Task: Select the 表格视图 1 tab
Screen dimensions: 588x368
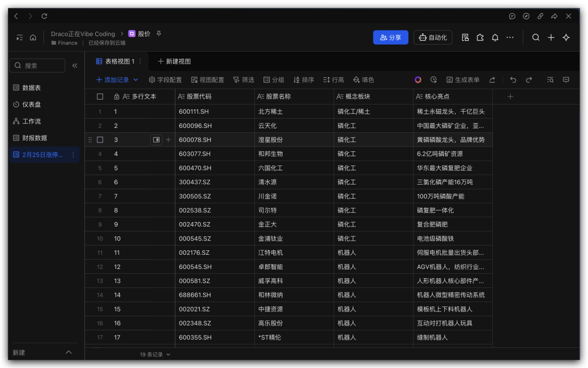Action: (x=115, y=62)
